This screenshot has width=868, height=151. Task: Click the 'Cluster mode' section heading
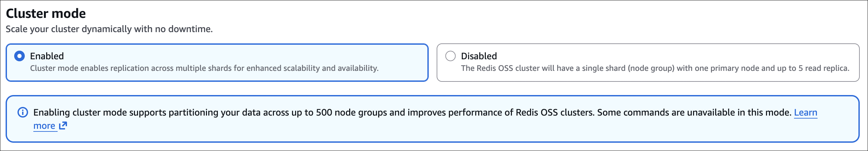46,14
